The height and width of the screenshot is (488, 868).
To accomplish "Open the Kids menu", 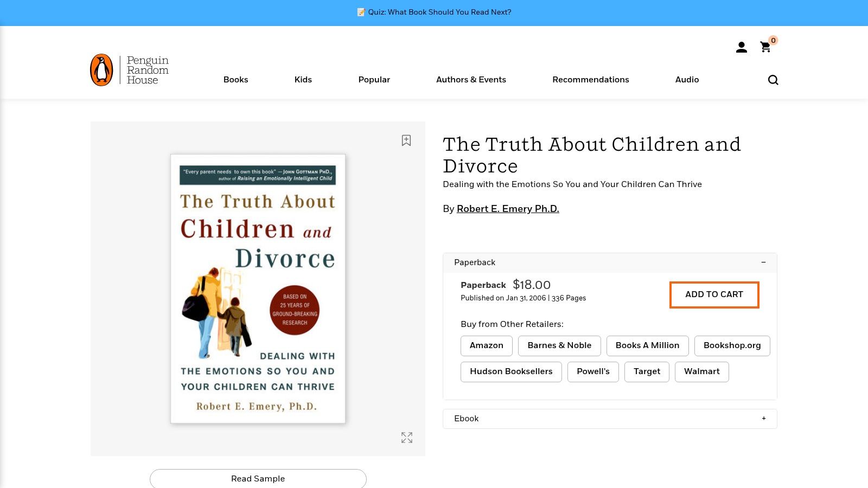I will click(303, 80).
